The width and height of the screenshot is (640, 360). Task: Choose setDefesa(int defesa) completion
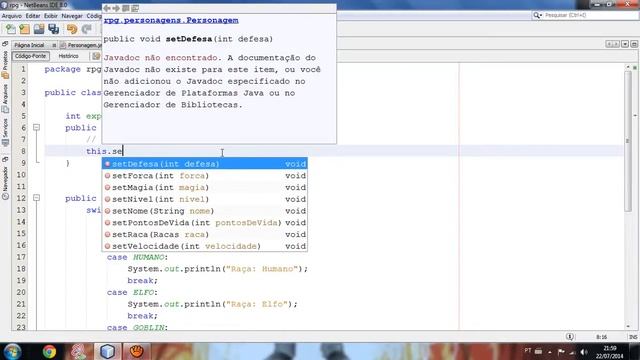tap(204, 164)
